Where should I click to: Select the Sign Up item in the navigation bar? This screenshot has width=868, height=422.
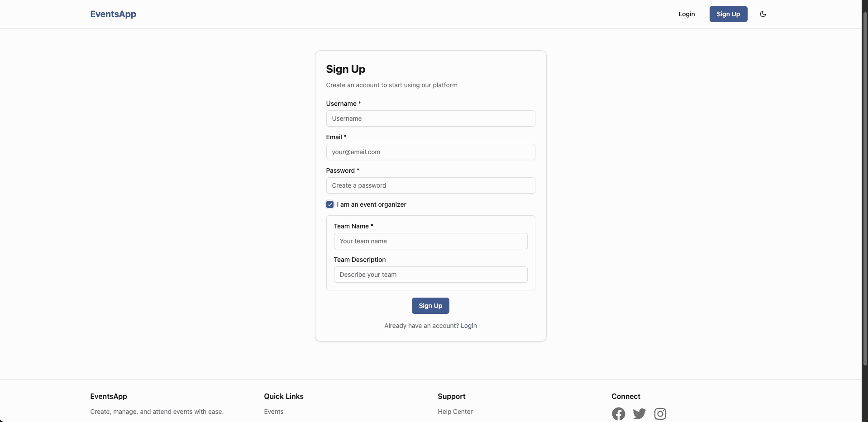tap(728, 14)
